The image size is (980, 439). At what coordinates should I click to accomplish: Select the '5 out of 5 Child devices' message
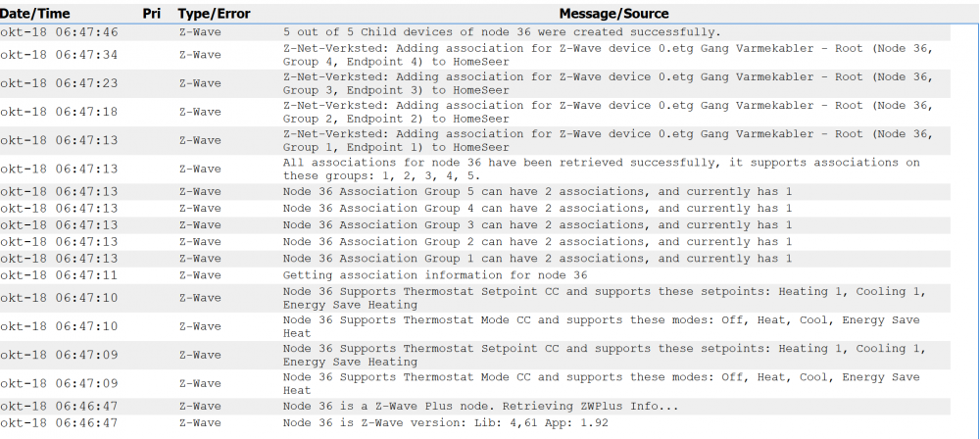coord(501,32)
